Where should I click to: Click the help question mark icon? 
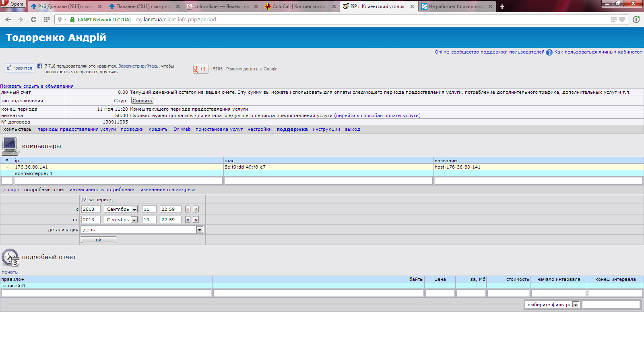[x=549, y=52]
